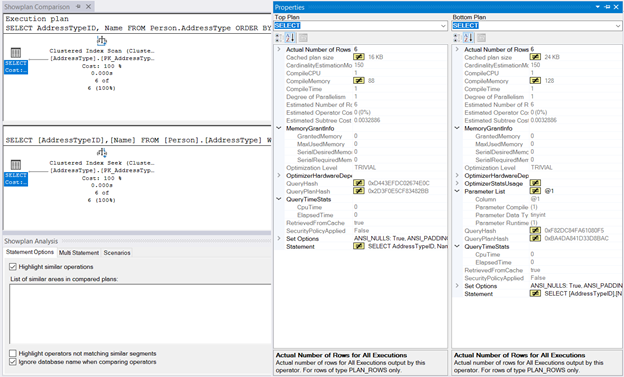Screen dimensions: 624x377
Task: Click difference icon for Bottom Plan Statement
Action: point(535,294)
